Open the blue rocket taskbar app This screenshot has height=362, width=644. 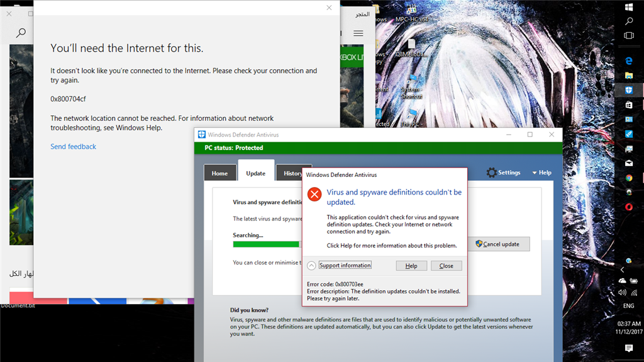[x=629, y=134]
